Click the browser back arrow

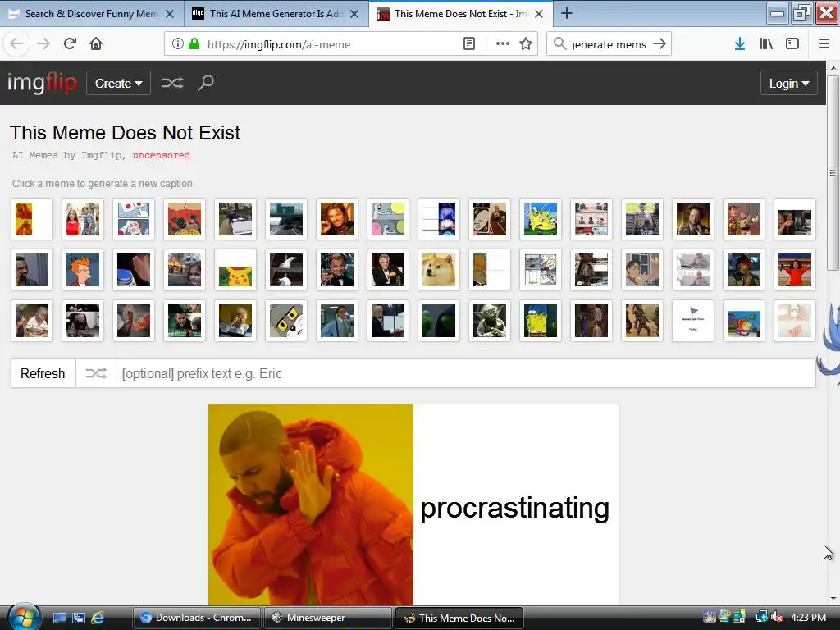point(16,44)
